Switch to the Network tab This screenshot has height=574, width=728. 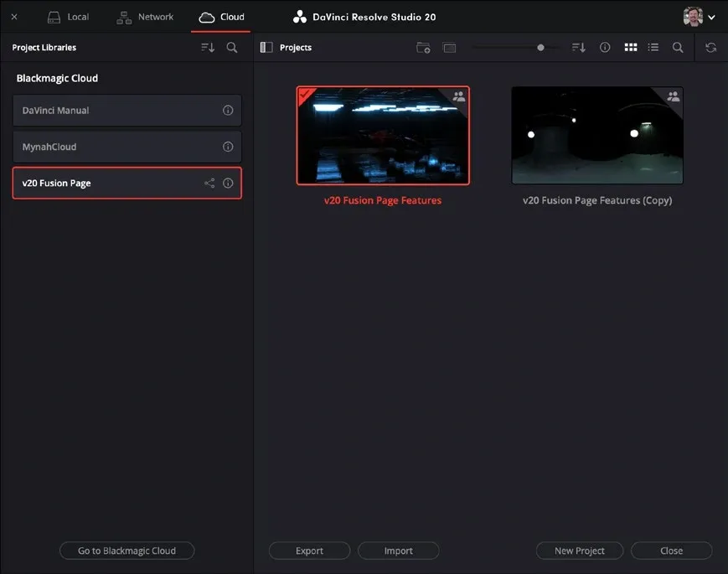click(x=145, y=18)
